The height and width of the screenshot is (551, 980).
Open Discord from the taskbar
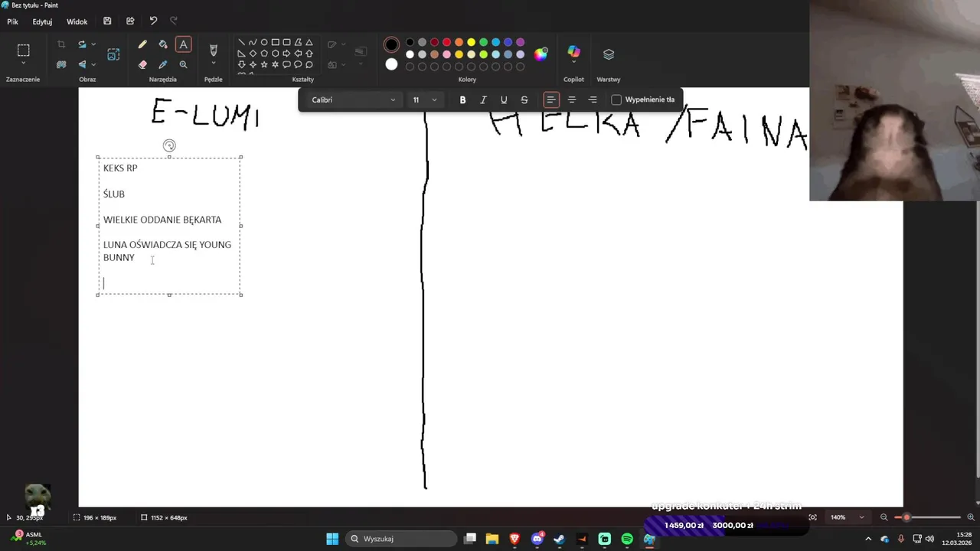pyautogui.click(x=537, y=539)
